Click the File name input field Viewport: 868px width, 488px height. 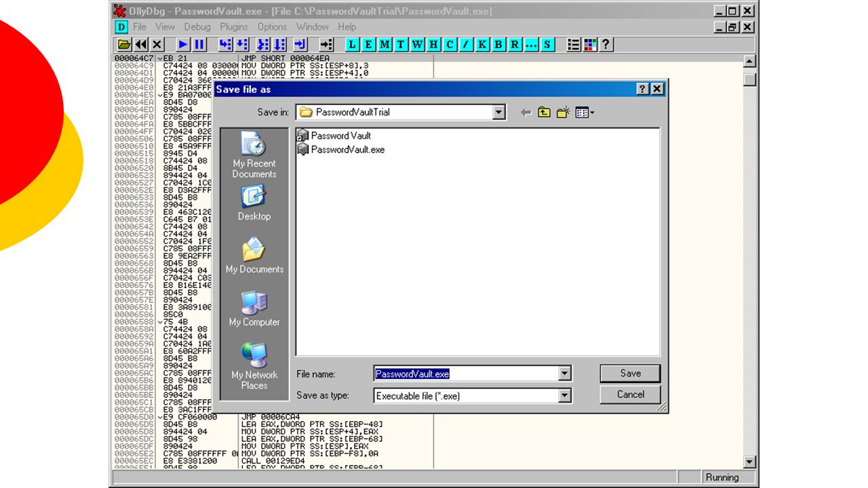[467, 373]
